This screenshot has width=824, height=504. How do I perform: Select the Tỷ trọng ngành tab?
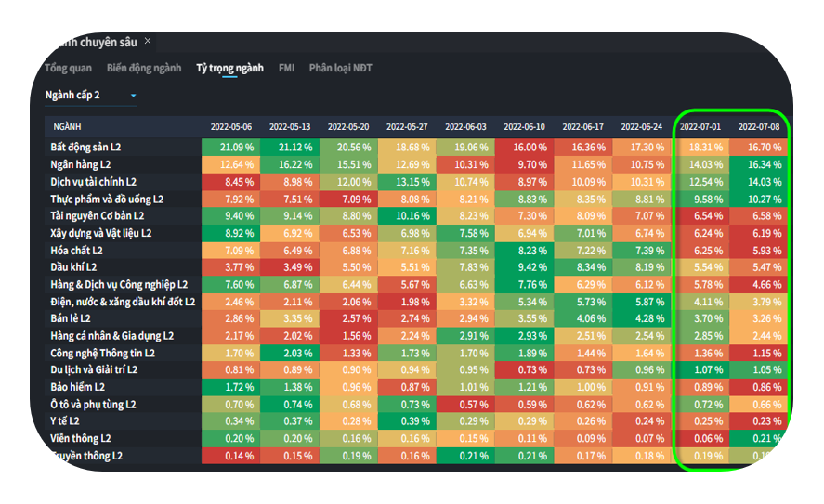(x=229, y=68)
